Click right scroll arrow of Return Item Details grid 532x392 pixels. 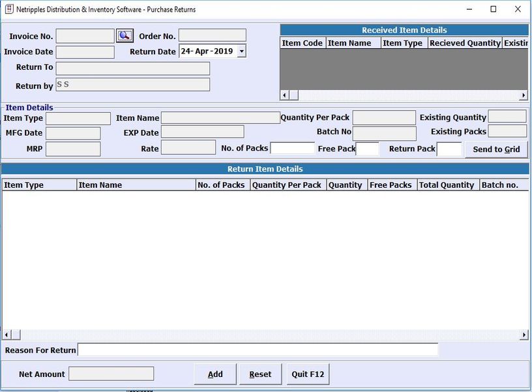tap(524, 335)
